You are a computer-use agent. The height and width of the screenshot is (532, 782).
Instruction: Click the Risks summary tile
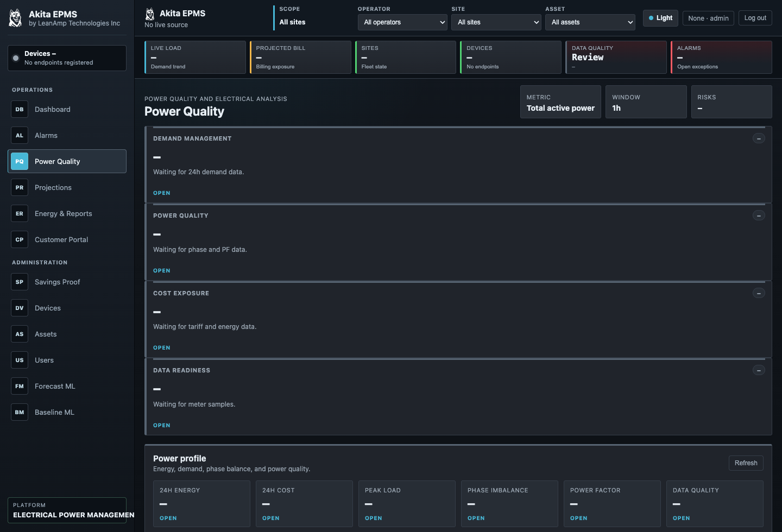coord(731,102)
